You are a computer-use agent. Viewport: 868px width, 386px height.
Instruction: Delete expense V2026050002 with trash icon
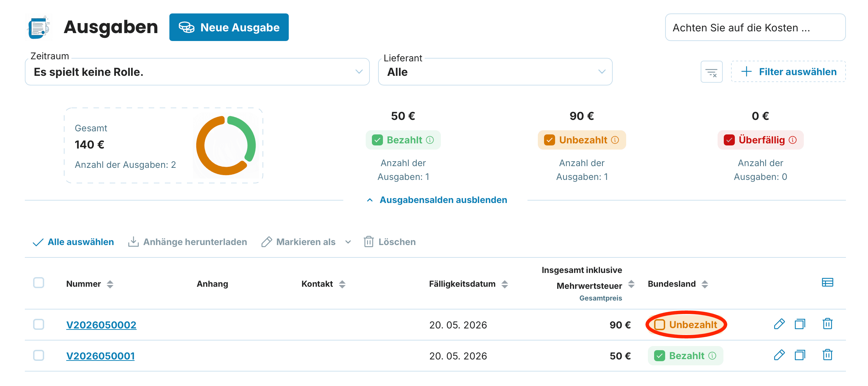click(828, 324)
